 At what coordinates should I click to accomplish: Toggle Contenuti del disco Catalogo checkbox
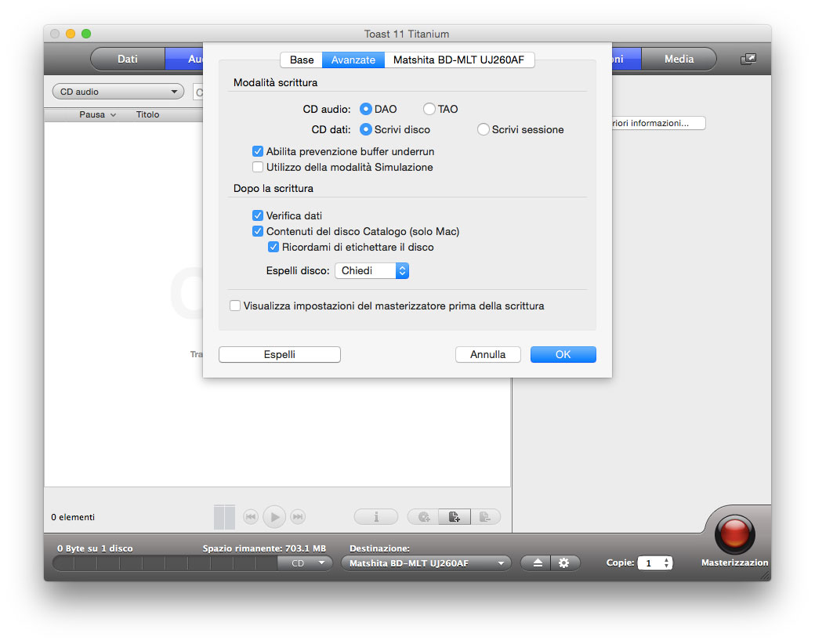pyautogui.click(x=257, y=231)
